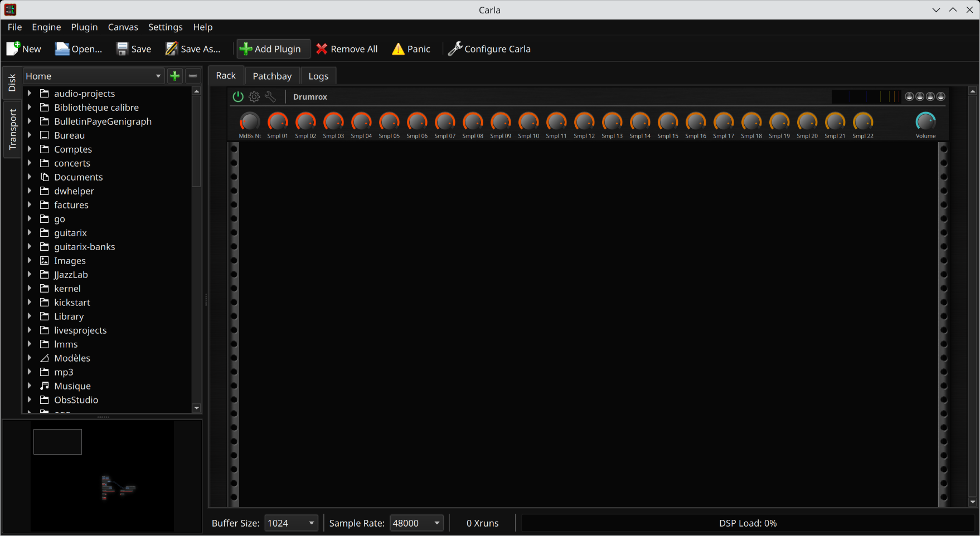
Task: Click green plus next to Home
Action: [175, 76]
